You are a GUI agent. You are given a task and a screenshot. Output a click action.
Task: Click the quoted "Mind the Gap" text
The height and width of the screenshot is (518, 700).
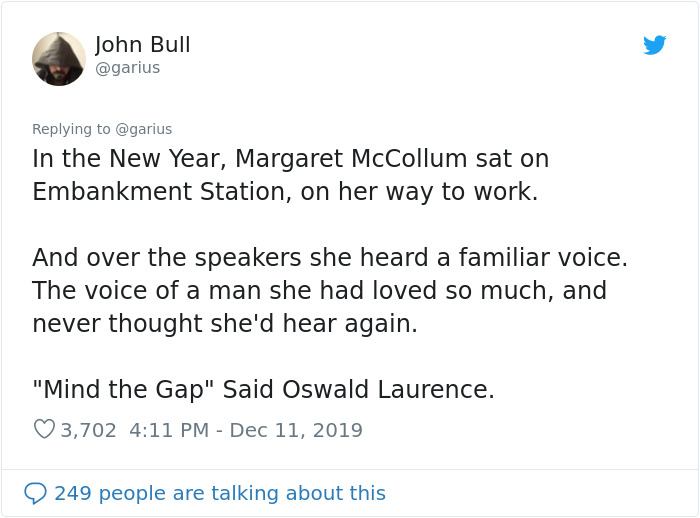pyautogui.click(x=123, y=389)
